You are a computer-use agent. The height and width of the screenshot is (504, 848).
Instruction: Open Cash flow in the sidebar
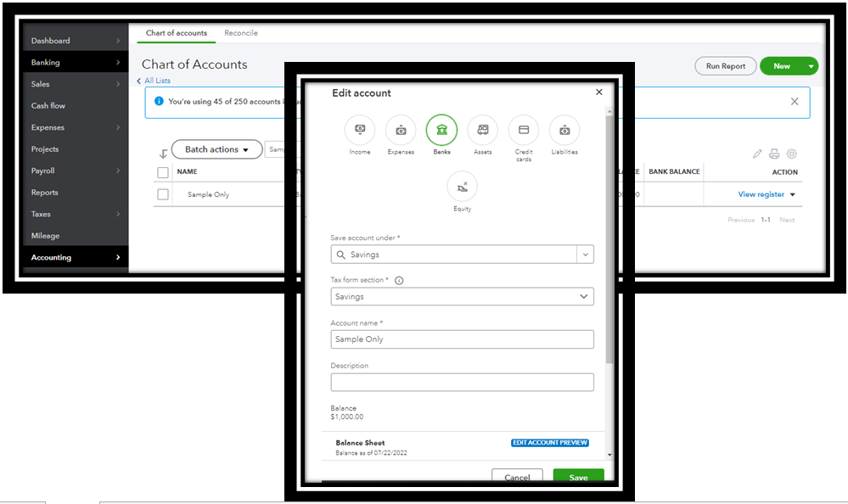[48, 105]
